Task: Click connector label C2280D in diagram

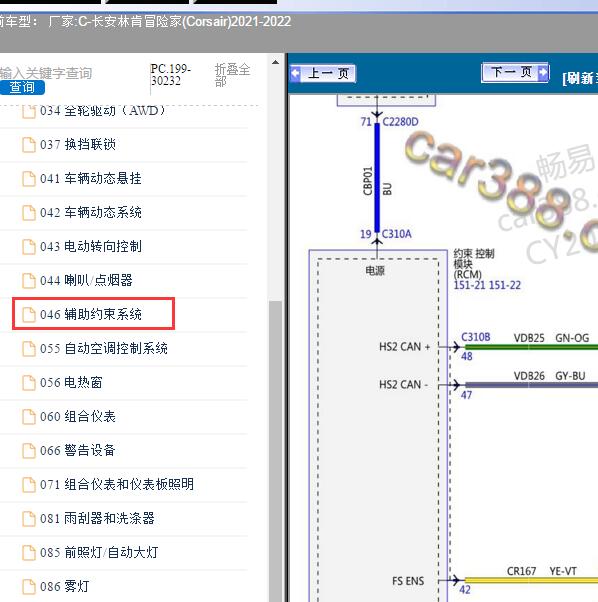Action: click(x=400, y=122)
